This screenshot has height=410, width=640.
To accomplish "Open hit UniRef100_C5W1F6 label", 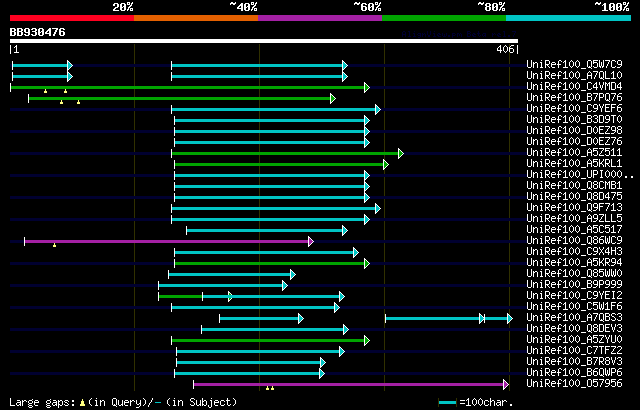I will (574, 306).
